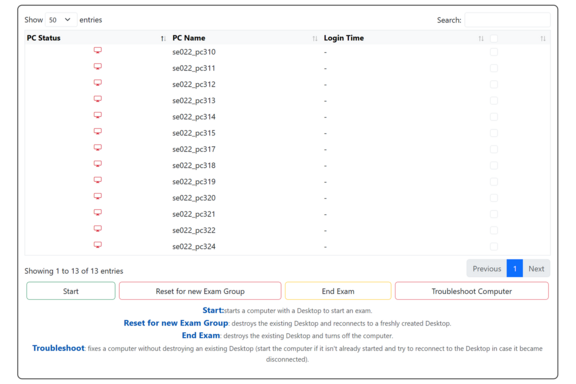Click the Troubleshoot Computer button
576x384 pixels.
pyautogui.click(x=472, y=291)
